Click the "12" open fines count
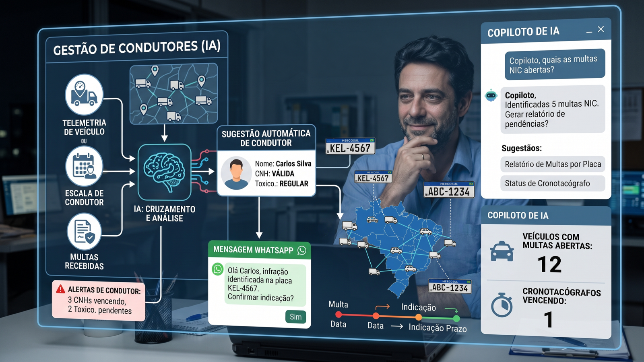Viewport: 644px width, 362px height. point(549,265)
